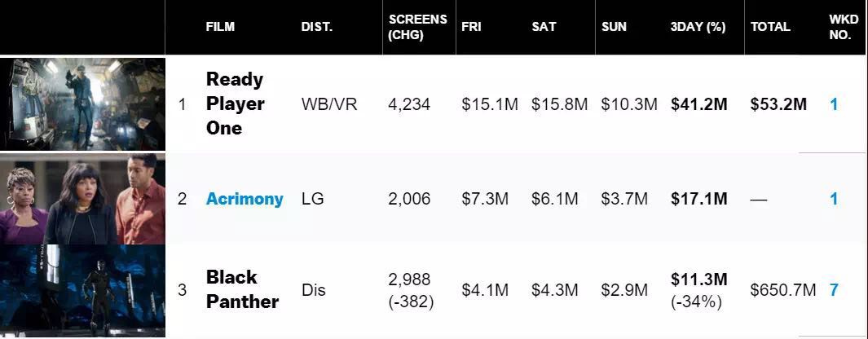The image size is (868, 339).
Task: Open the Acrimony film link
Action: pos(245,199)
